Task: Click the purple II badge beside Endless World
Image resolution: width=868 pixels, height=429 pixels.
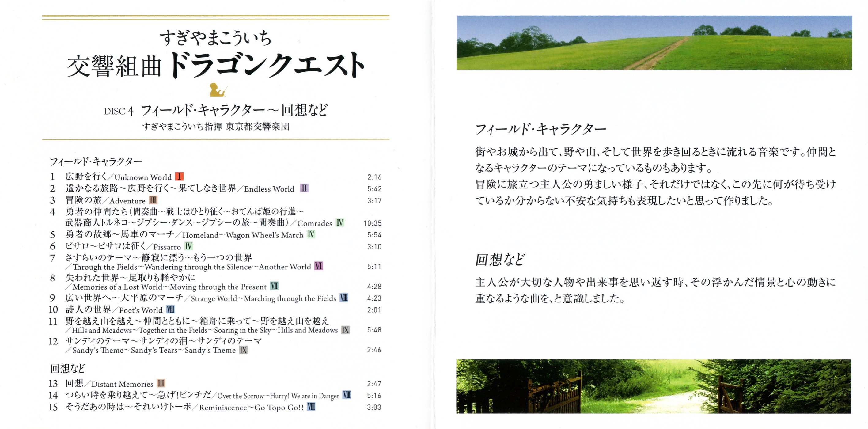Action: (x=304, y=188)
